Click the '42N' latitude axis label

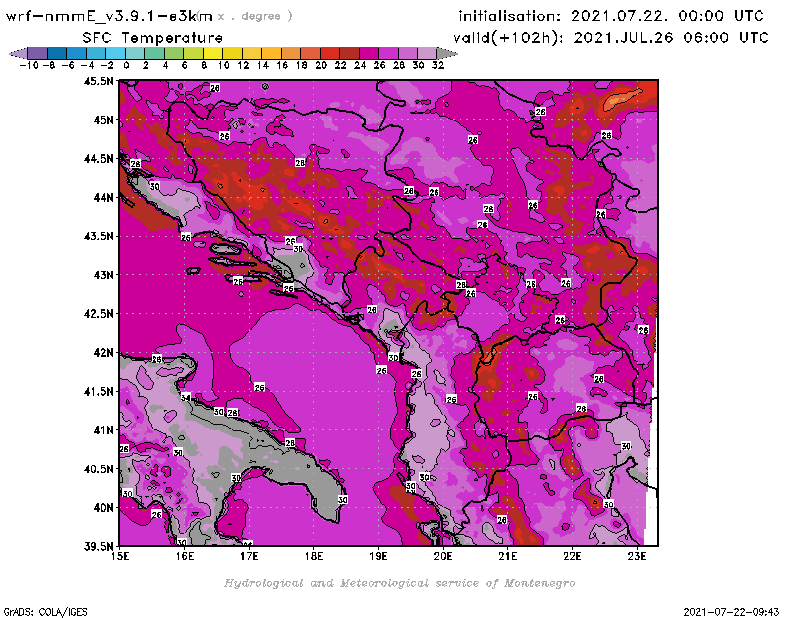coord(103,353)
